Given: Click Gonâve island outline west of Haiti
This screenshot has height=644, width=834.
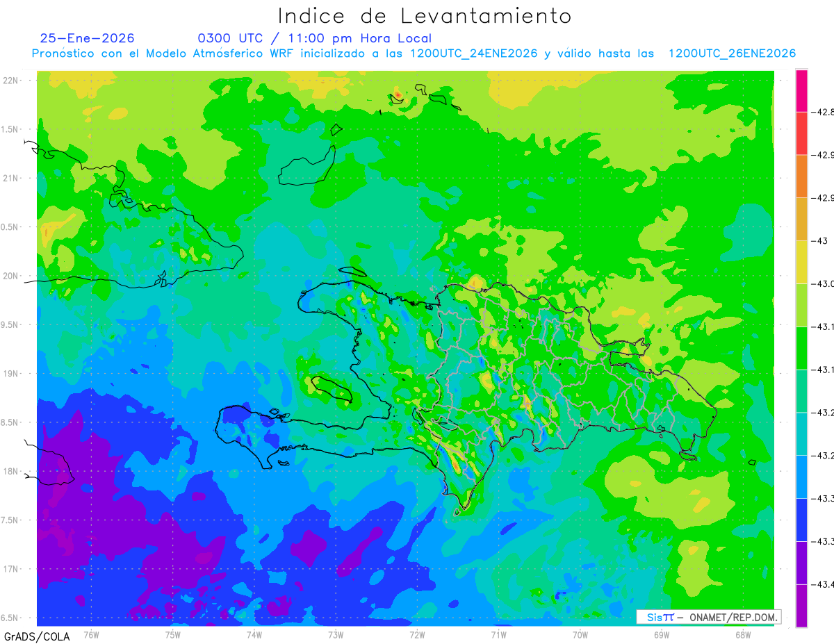Looking at the screenshot, I should [x=332, y=390].
